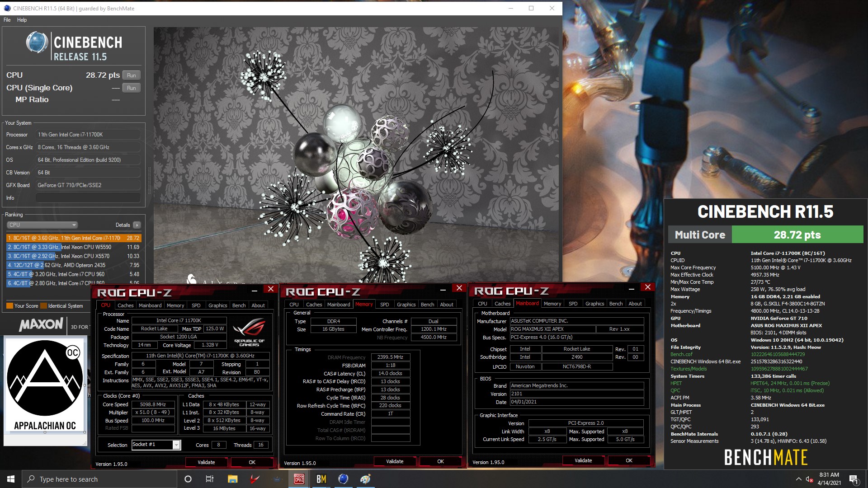This screenshot has height=488, width=868.
Task: Open Bench tab in first CPU-Z window
Action: click(239, 305)
